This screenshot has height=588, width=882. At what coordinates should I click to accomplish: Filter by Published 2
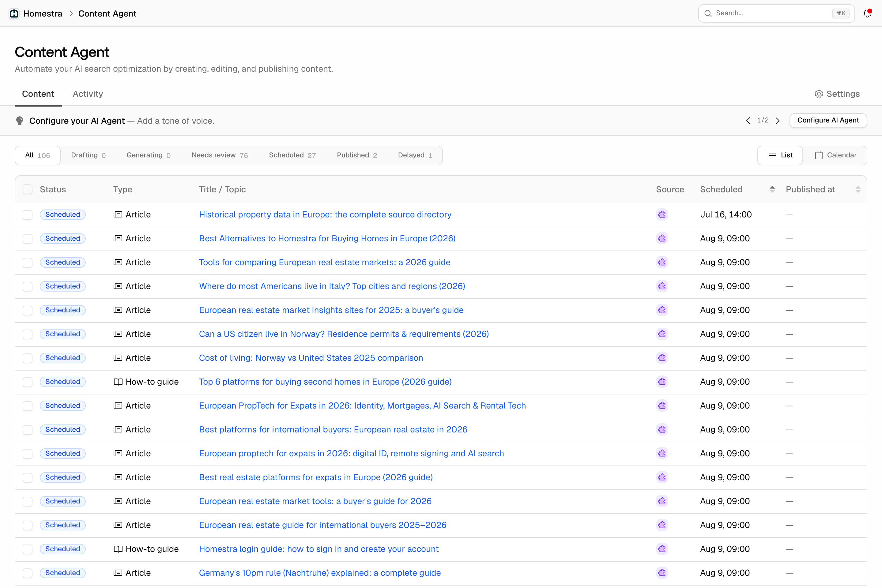click(x=356, y=155)
